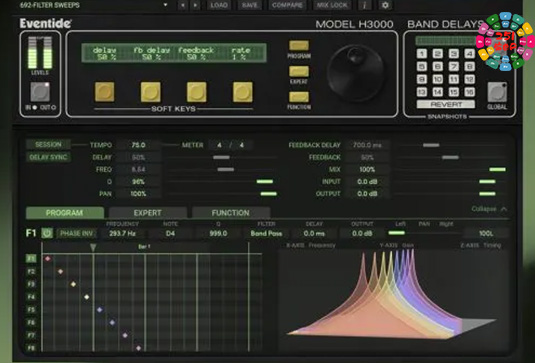Select band F5 in the grid list
This screenshot has width=535, height=363.
click(x=31, y=310)
